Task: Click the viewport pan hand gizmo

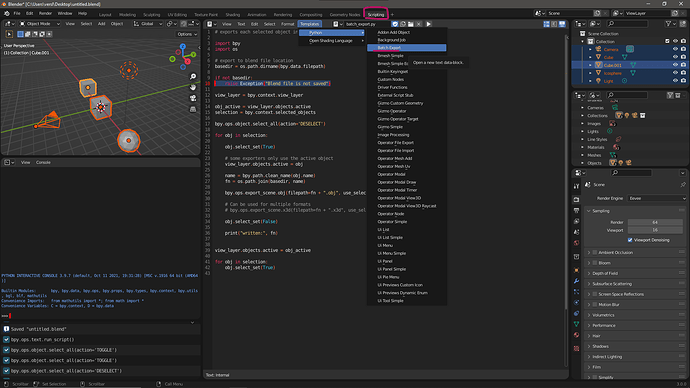Action: click(193, 87)
